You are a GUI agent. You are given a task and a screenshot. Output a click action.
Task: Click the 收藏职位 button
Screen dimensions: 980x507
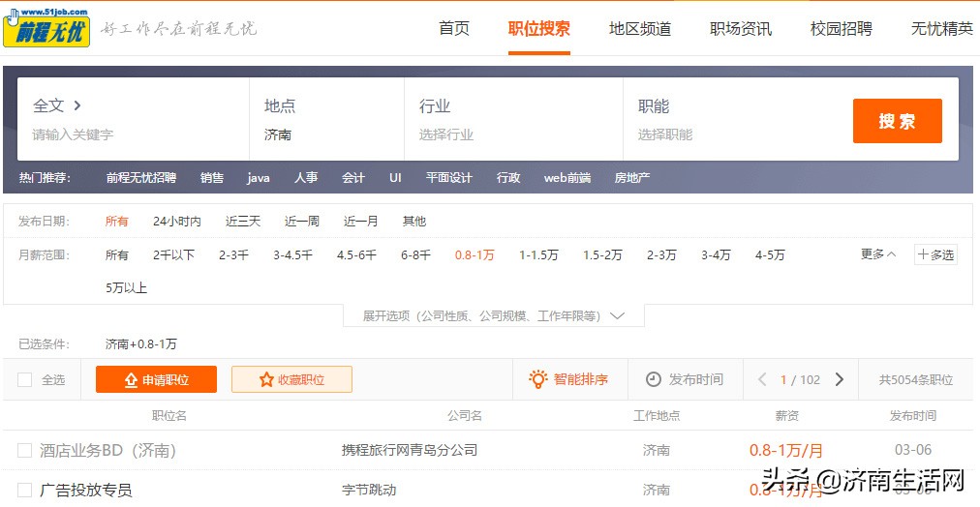coord(291,379)
